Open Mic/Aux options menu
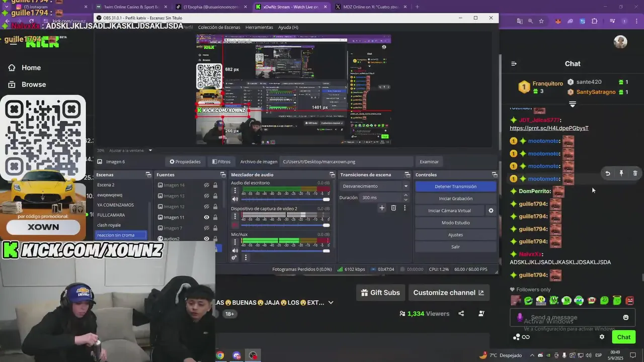This screenshot has width=644, height=362. (x=234, y=241)
